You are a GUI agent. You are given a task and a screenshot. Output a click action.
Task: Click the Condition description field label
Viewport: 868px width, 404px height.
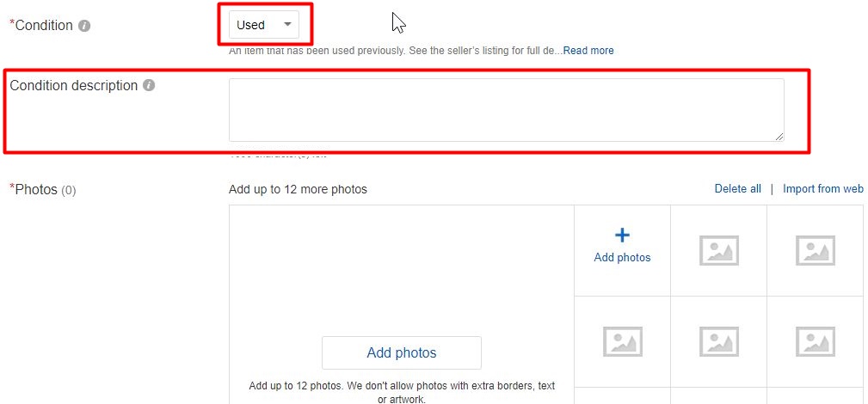[x=74, y=86]
